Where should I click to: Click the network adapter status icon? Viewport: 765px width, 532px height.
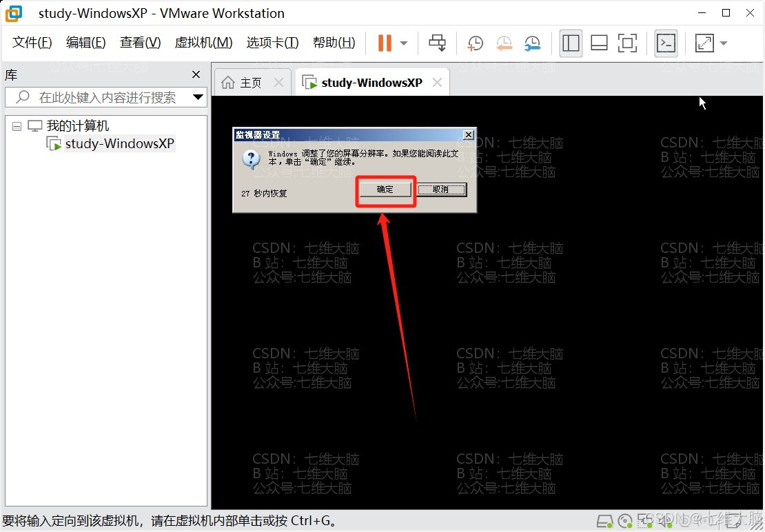pyautogui.click(x=644, y=522)
